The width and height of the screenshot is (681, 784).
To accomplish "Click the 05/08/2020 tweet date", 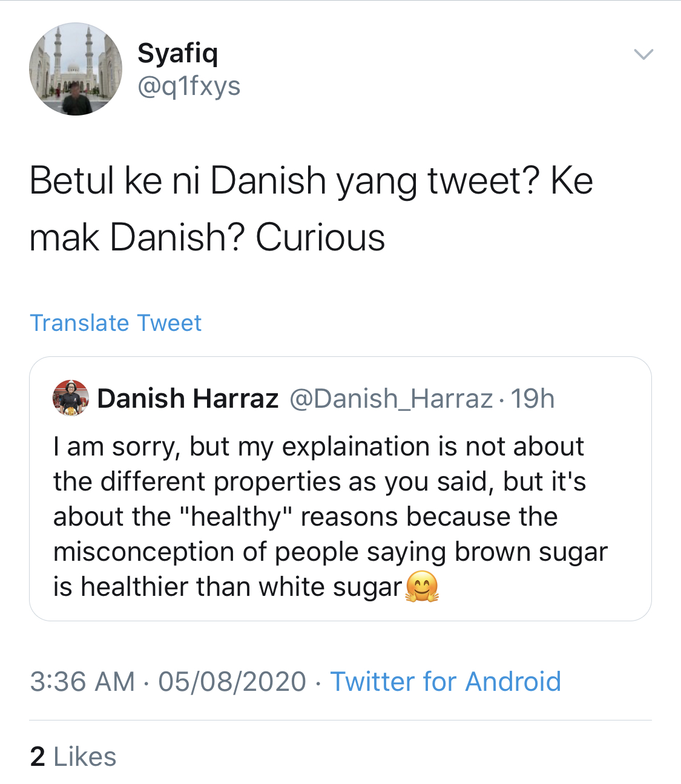I will (232, 681).
